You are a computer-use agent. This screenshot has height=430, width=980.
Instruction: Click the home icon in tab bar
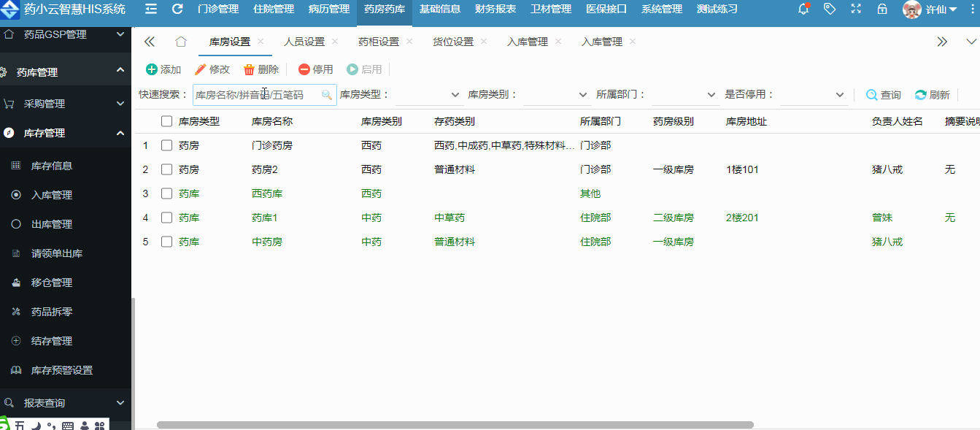[x=181, y=42]
